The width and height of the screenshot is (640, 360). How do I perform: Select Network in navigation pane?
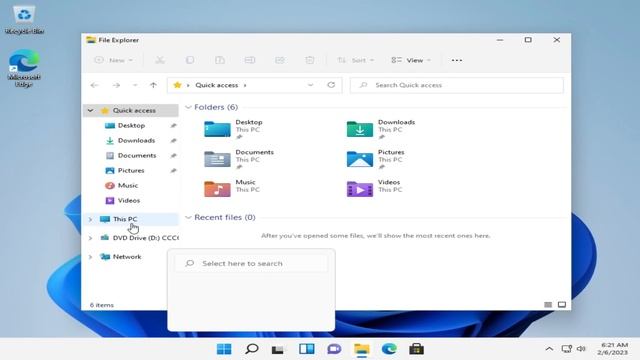coord(127,256)
